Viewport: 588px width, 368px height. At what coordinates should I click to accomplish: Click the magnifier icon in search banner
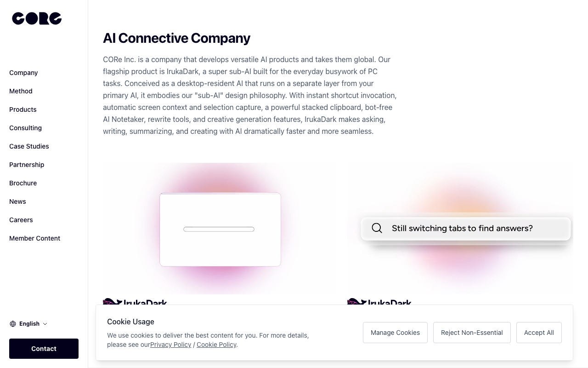377,228
